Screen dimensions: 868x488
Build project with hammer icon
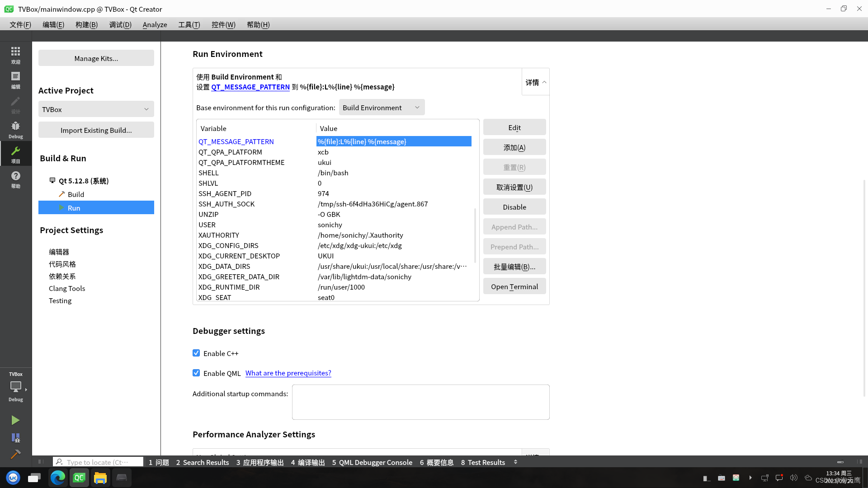pos(15,454)
